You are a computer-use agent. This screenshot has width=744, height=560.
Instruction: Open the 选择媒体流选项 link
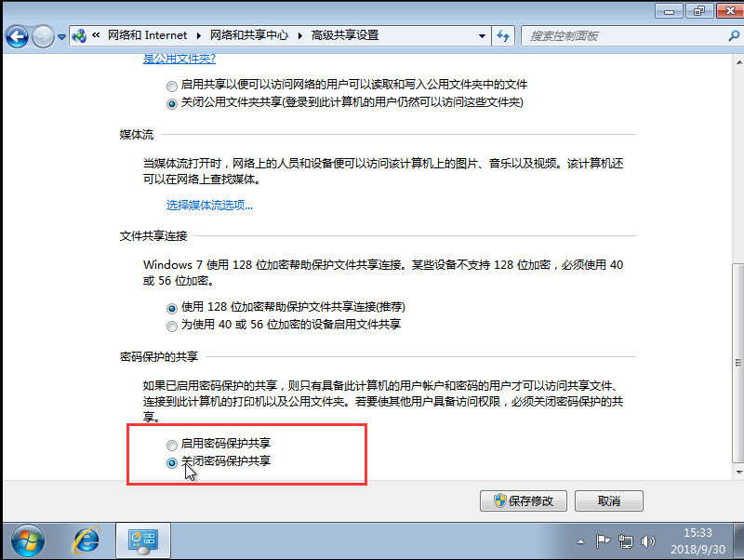pos(209,206)
